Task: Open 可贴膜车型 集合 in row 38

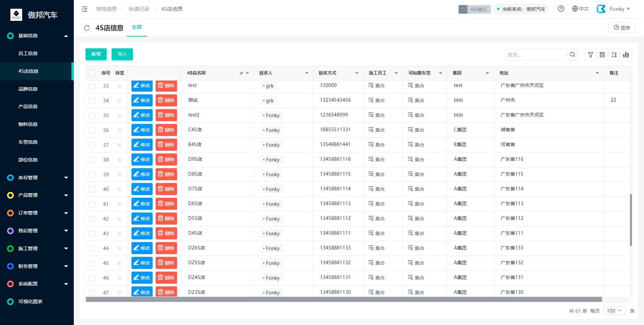Action: (416, 159)
